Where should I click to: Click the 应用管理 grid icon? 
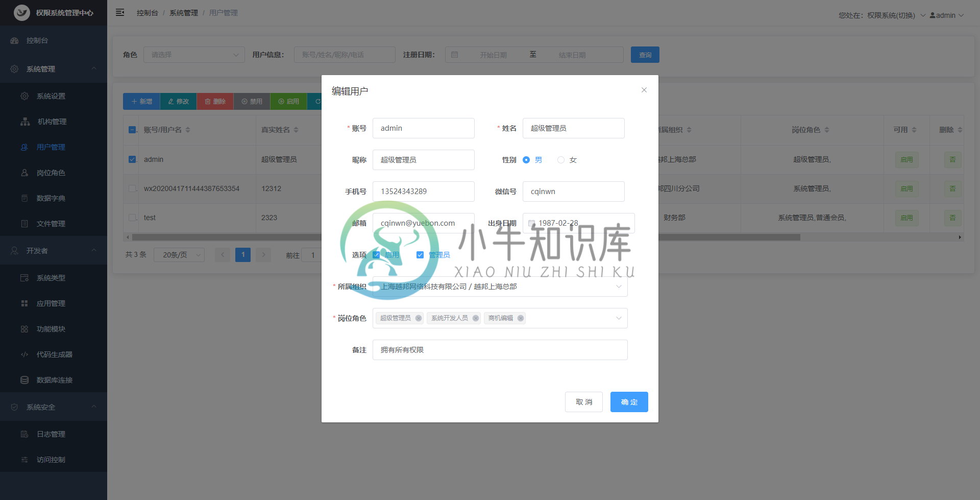point(24,303)
